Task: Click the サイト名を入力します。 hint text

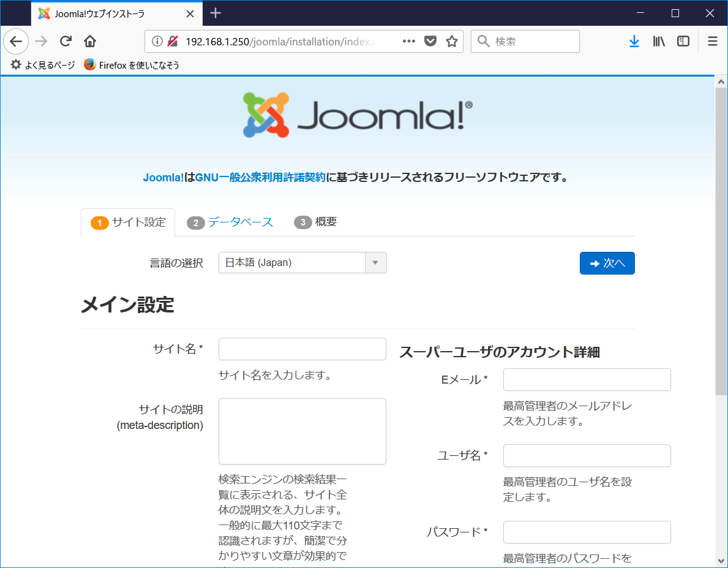Action: pos(276,375)
